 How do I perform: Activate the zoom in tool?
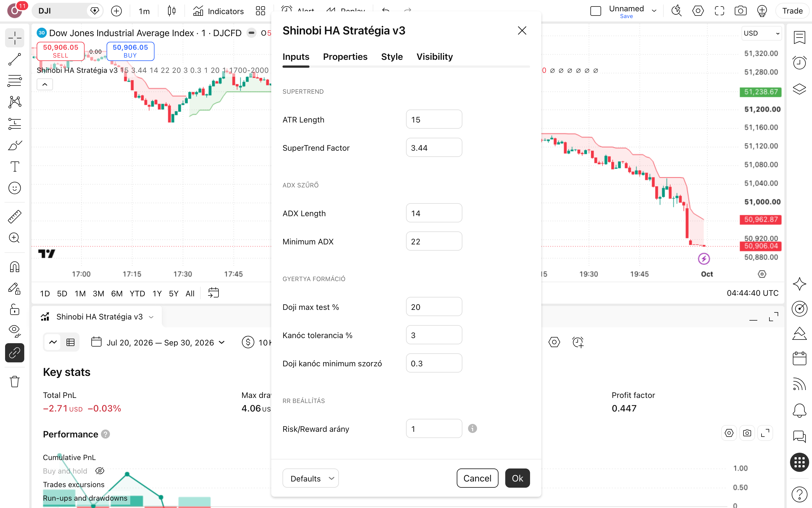15,238
